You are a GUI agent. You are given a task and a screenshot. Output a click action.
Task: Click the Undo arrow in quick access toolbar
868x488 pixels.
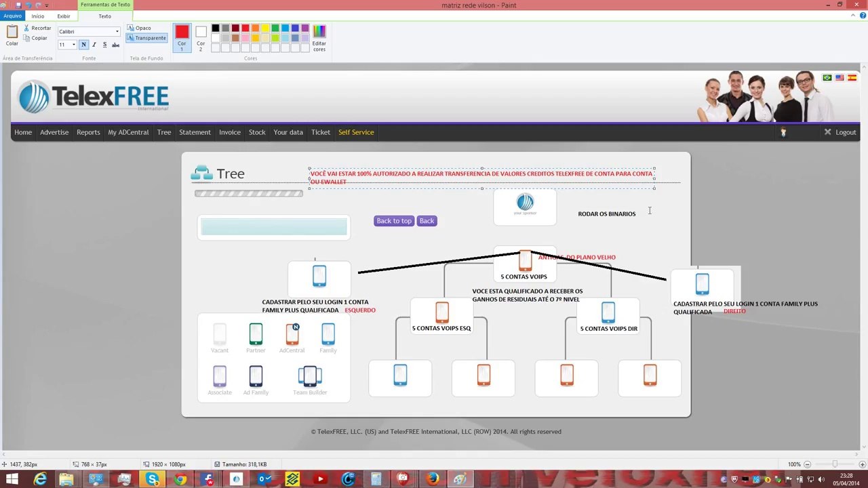28,5
